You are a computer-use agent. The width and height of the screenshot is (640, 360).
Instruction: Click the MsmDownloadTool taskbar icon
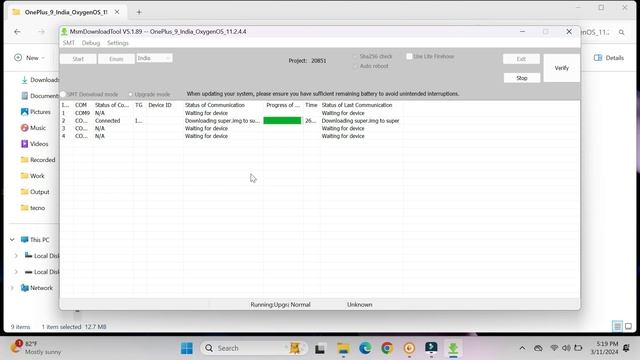coord(453,348)
